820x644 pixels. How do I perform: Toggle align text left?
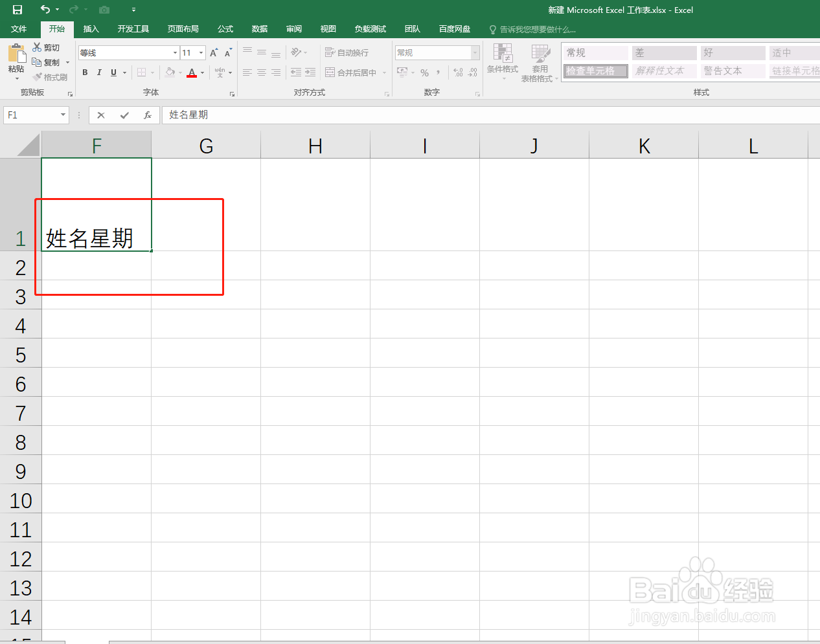coord(247,72)
